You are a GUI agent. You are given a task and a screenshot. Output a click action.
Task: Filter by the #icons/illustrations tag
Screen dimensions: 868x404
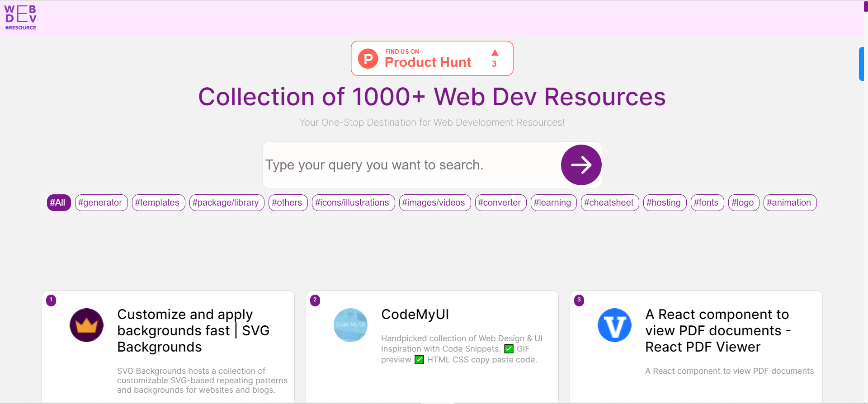pyautogui.click(x=353, y=202)
